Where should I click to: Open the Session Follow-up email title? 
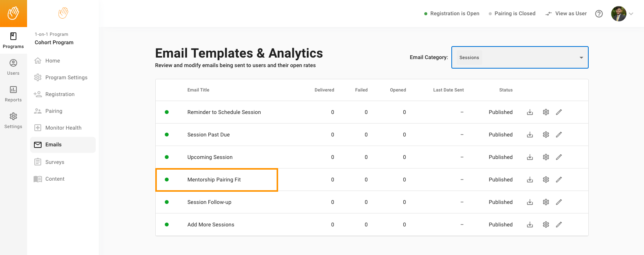point(209,202)
